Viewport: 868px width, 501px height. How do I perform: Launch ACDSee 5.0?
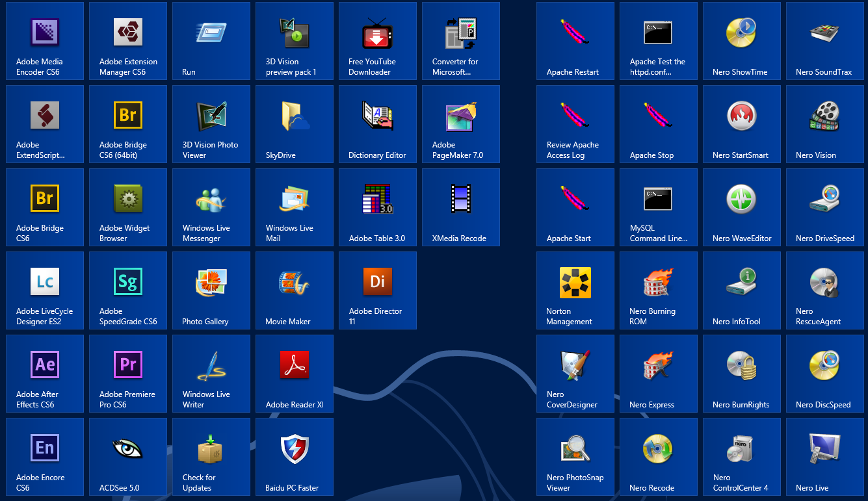[x=128, y=457]
